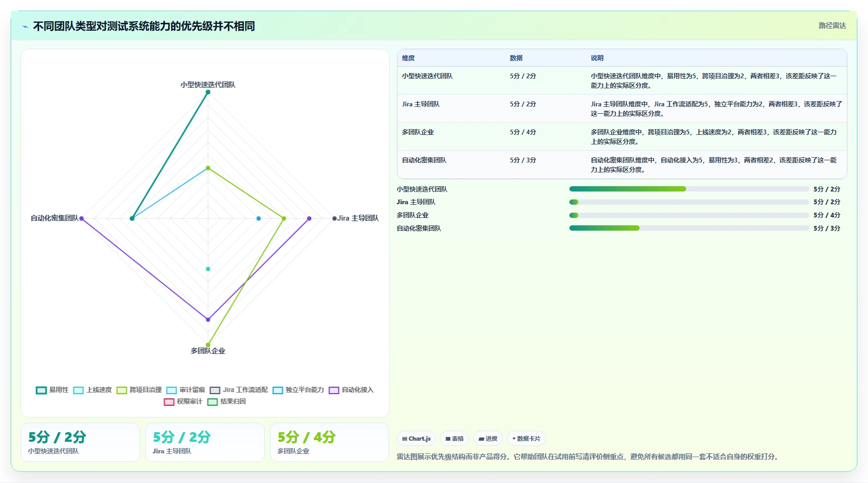The image size is (868, 483).
Task: Click the page title 不同团队类型对测试系统能力的优先级并不相同
Action: [x=144, y=26]
